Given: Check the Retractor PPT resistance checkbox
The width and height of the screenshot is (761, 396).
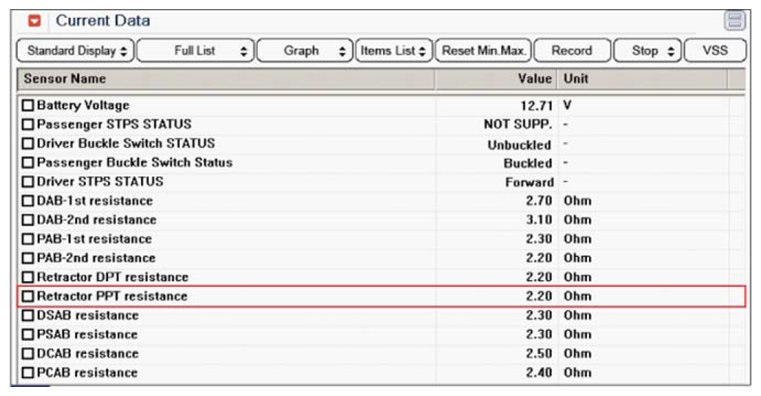Looking at the screenshot, I should pyautogui.click(x=28, y=296).
